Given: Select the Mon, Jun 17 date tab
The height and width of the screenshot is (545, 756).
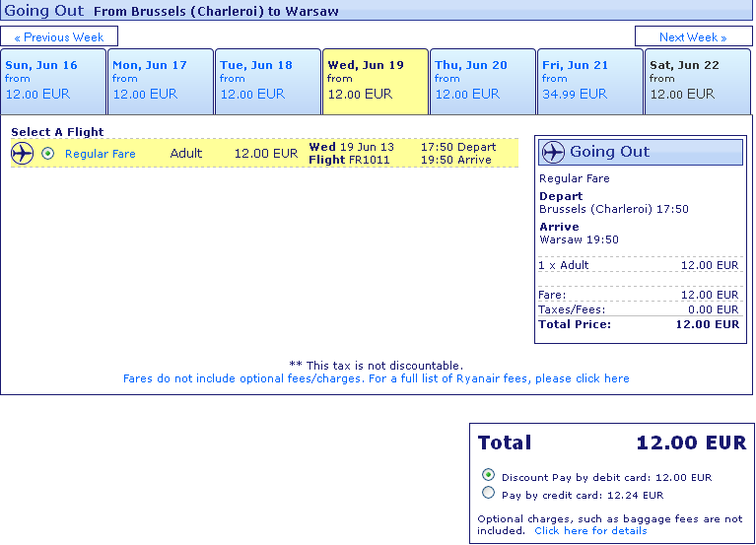Looking at the screenshot, I should click(161, 82).
